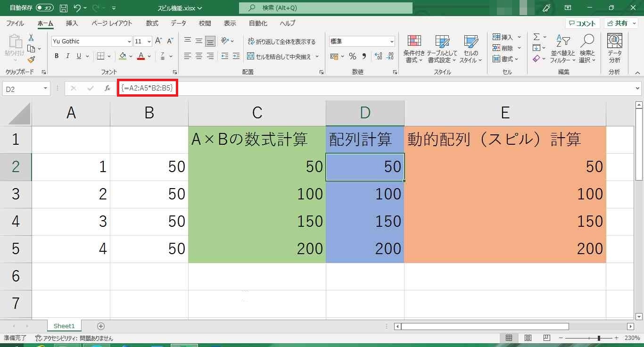Toggle Wrap Text for the cell
This screenshot has width=644, height=347.
282,41
